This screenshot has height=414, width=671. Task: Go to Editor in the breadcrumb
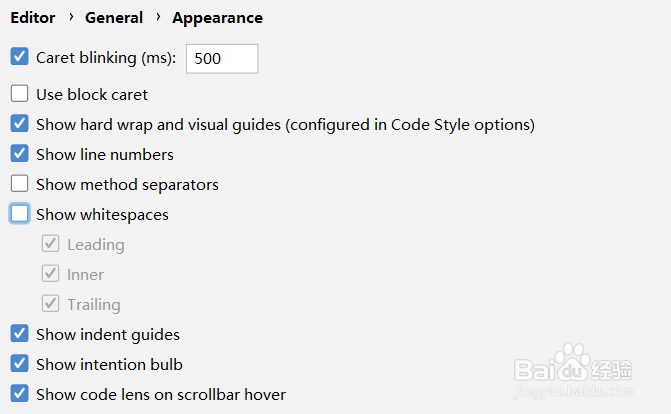click(x=33, y=18)
